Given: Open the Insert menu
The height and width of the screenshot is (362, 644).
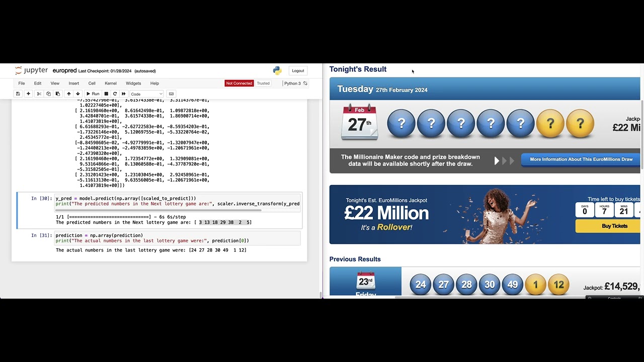Looking at the screenshot, I should (74, 83).
